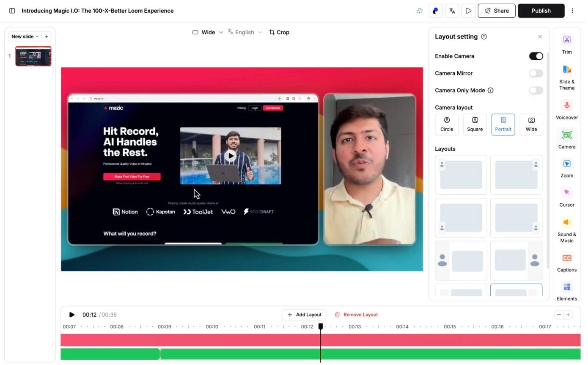Expand the Wide aspect ratio dropdown
The image size is (588, 365).
click(207, 32)
